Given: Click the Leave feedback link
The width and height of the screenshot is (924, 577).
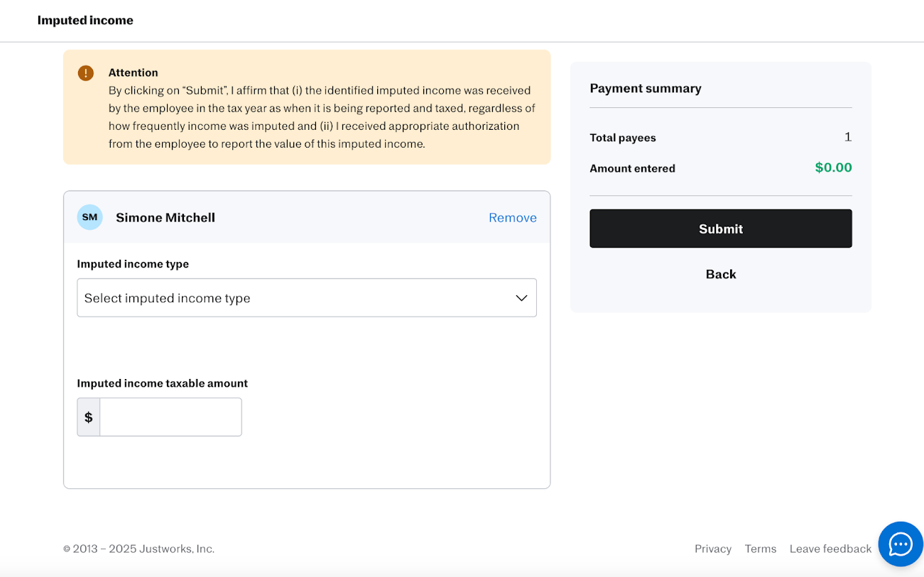Looking at the screenshot, I should [830, 549].
